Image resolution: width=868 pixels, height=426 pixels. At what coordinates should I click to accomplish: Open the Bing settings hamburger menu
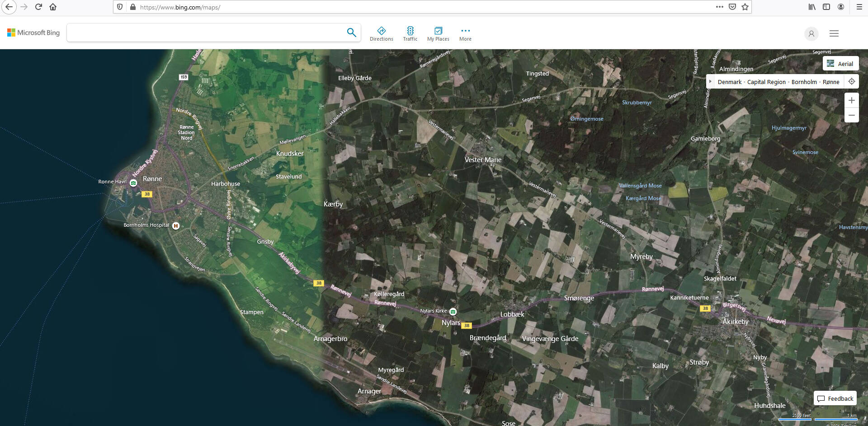tap(834, 33)
